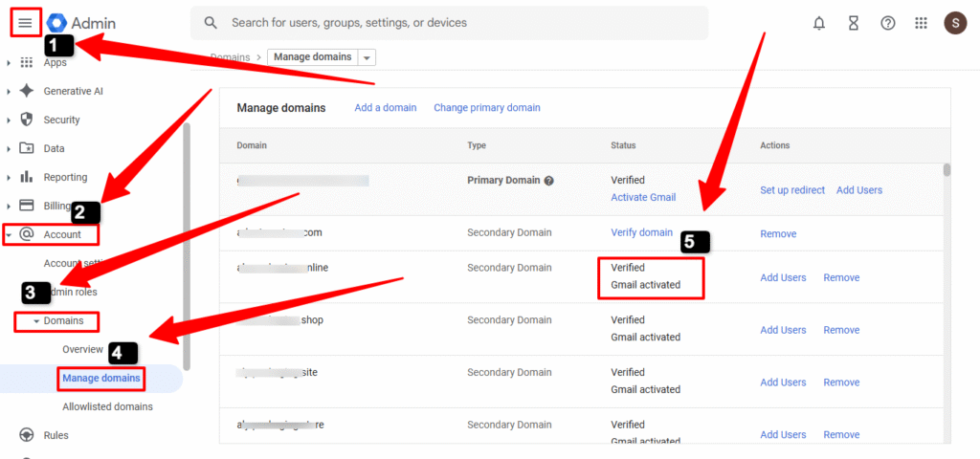Open the Manage domains breadcrumb dropdown
980x459 pixels.
point(368,57)
